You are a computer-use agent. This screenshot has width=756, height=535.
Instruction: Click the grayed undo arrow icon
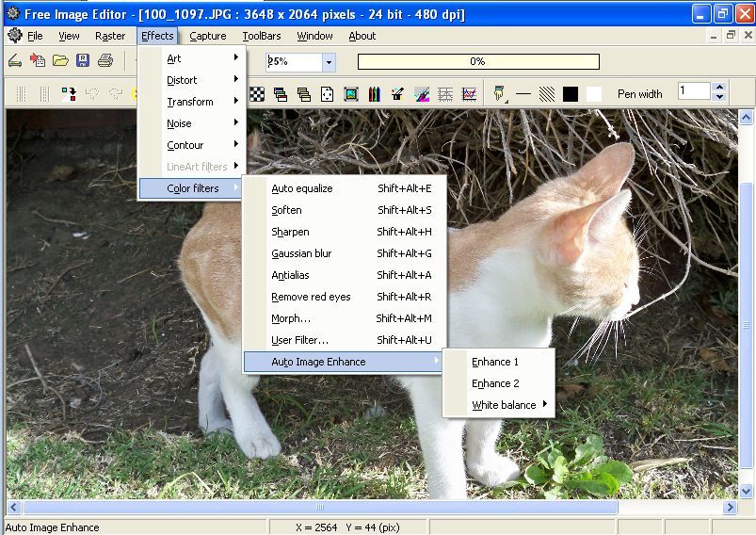click(92, 93)
